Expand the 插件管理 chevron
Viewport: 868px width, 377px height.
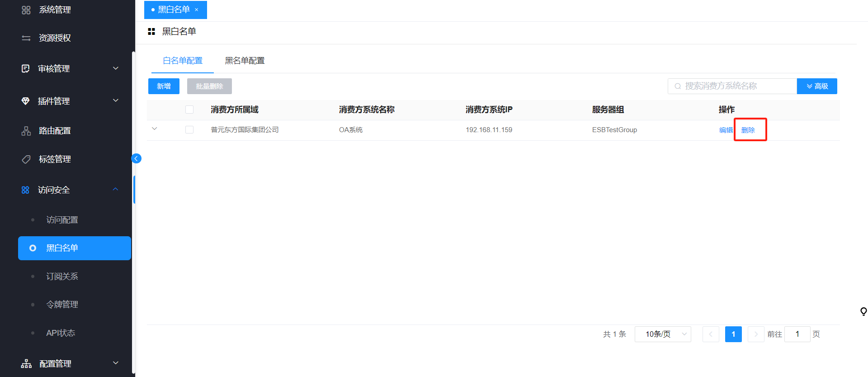tap(116, 100)
